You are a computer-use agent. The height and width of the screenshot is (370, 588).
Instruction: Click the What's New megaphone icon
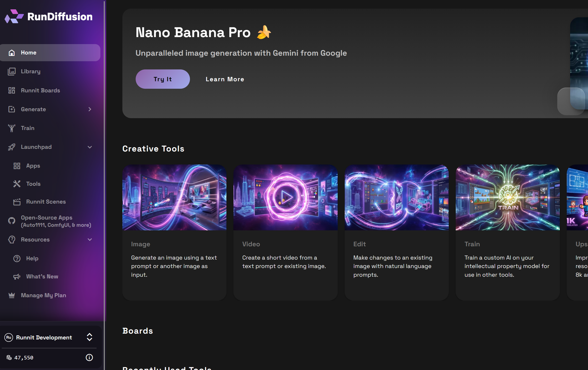tap(17, 277)
